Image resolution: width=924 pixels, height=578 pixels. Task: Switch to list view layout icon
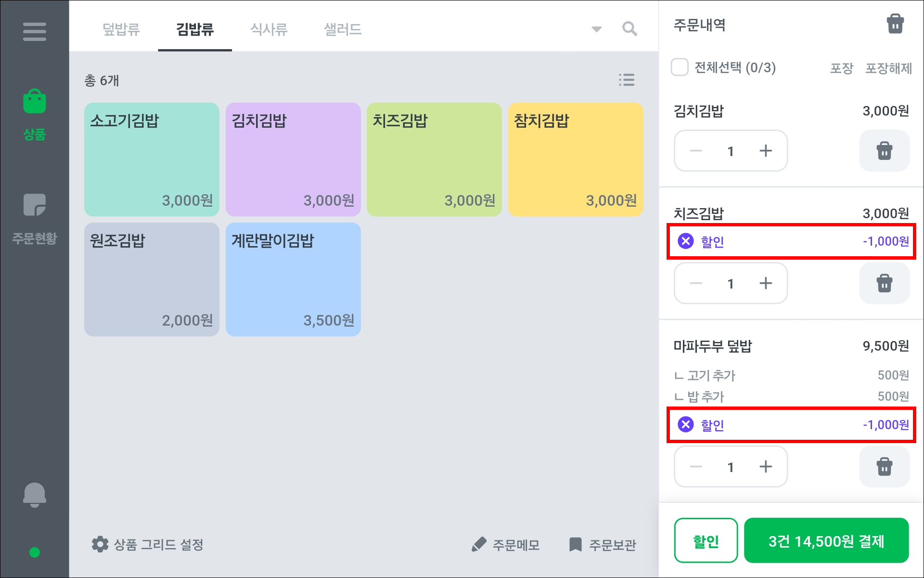pyautogui.click(x=626, y=80)
